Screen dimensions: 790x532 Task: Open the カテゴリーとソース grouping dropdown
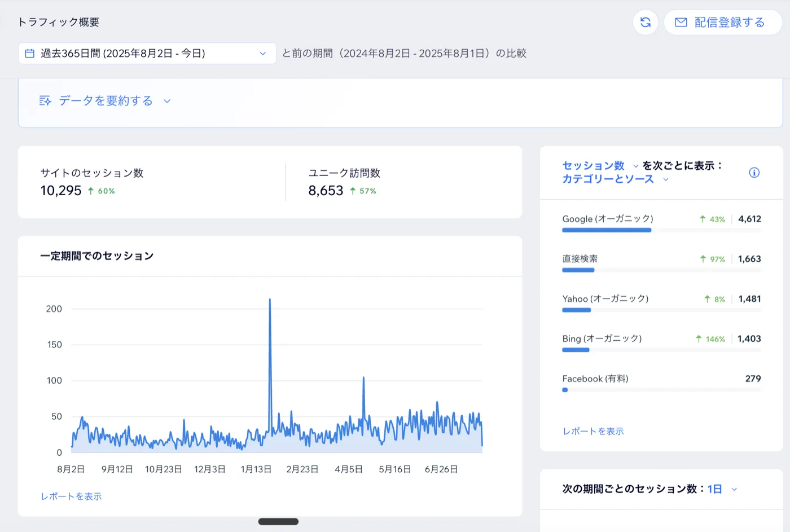click(x=615, y=179)
